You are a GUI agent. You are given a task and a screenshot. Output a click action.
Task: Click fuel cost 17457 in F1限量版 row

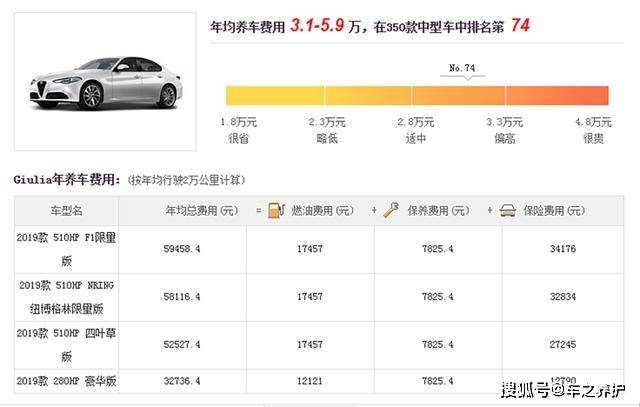310,249
